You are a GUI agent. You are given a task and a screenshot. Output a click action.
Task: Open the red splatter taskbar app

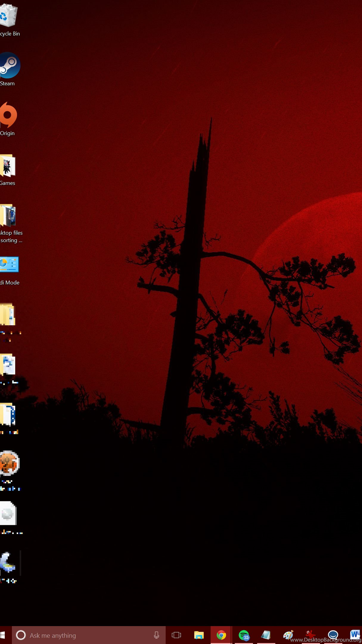[310, 634]
